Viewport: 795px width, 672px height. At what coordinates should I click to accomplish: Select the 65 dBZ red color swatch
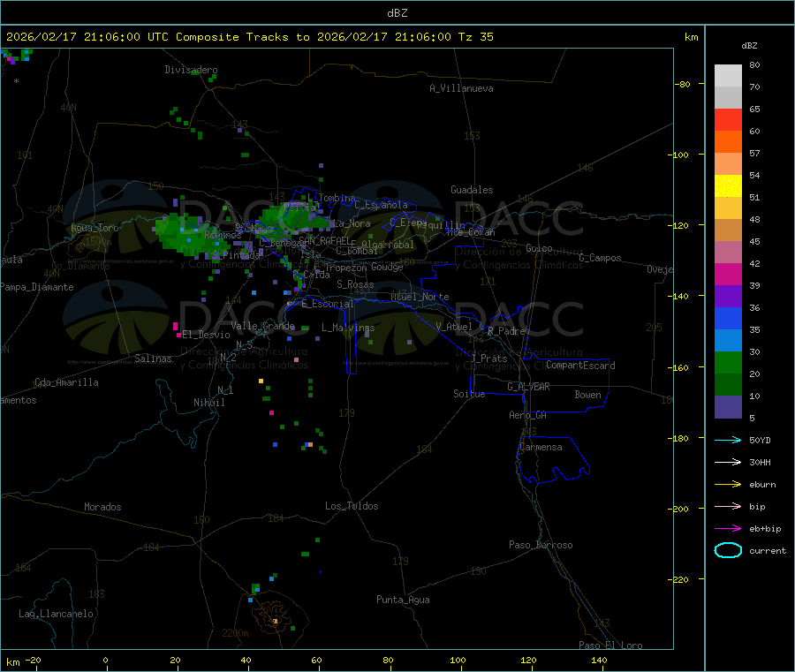pyautogui.click(x=728, y=119)
